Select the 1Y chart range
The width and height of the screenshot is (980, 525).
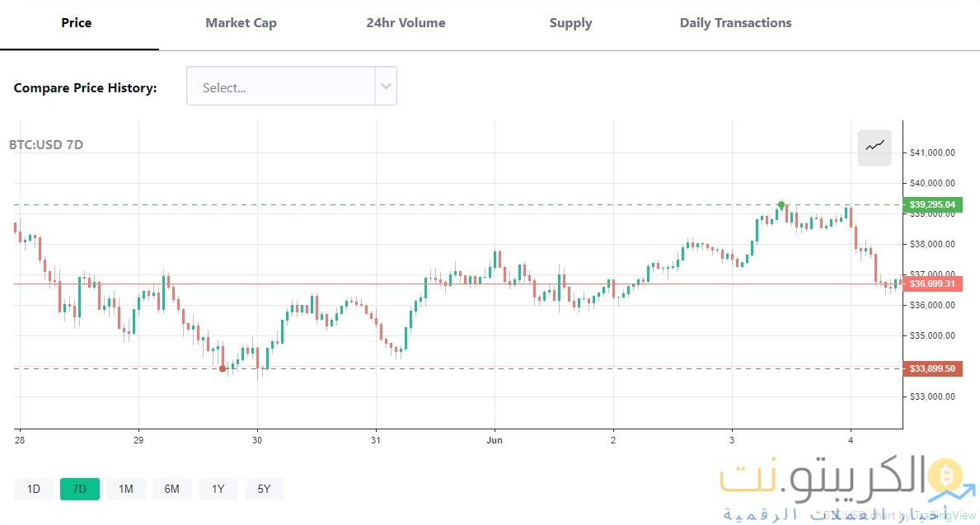(x=218, y=489)
